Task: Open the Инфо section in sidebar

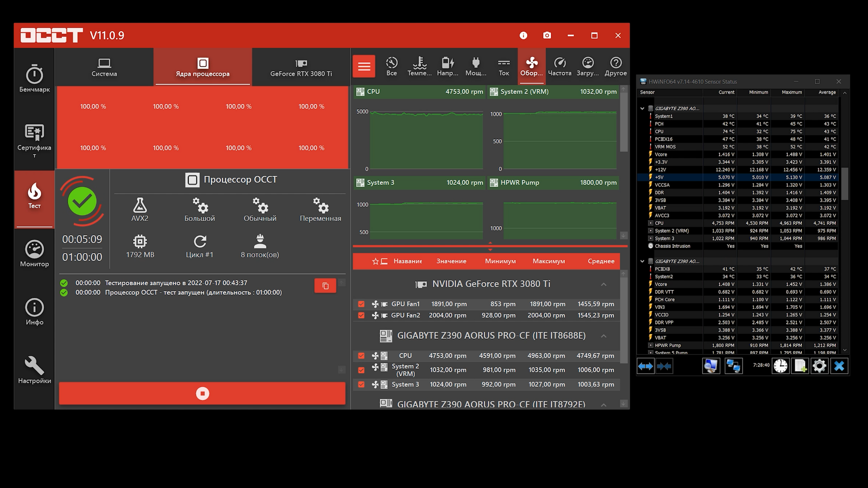Action: [34, 312]
